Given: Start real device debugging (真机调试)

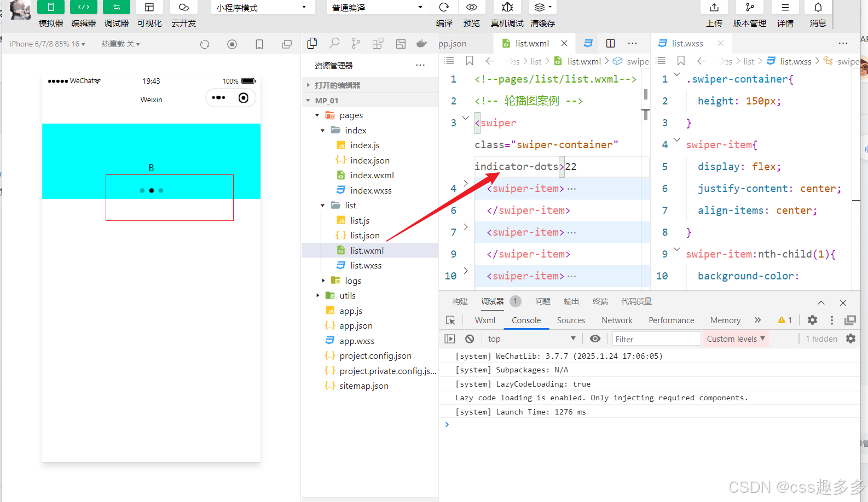Looking at the screenshot, I should [507, 7].
